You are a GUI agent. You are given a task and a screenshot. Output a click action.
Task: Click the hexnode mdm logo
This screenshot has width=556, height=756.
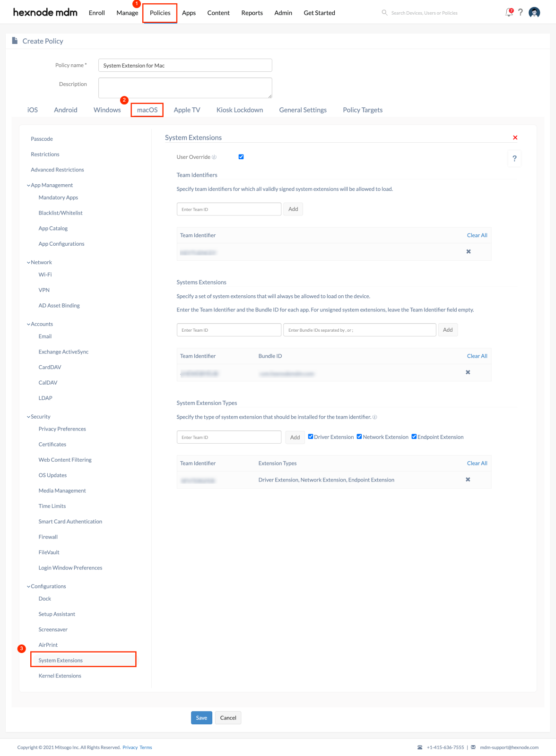click(x=45, y=12)
